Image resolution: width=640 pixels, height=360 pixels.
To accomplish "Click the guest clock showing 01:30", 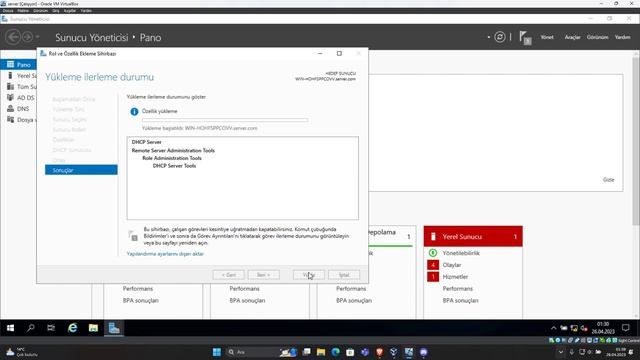I will point(603,328).
